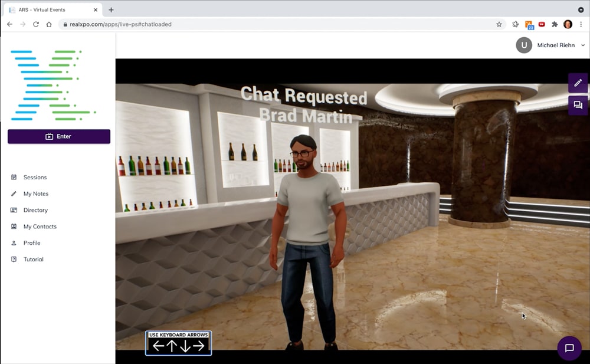Click the down arrow movement key
The image size is (590, 364).
tap(185, 346)
